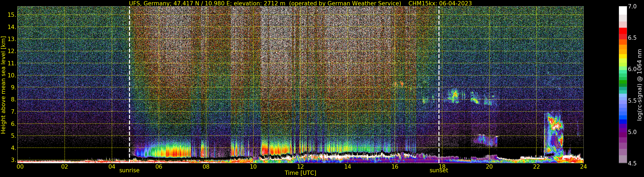Click the height axis tick '10.'
Screen dimensions: 644x177
[12, 76]
